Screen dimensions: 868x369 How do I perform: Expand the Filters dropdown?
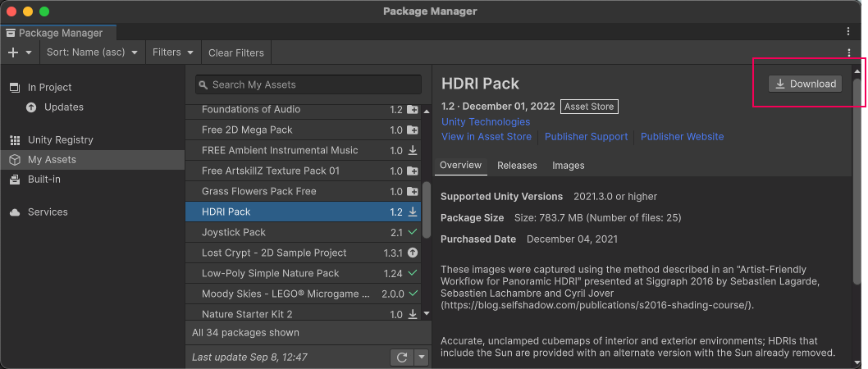coord(173,52)
